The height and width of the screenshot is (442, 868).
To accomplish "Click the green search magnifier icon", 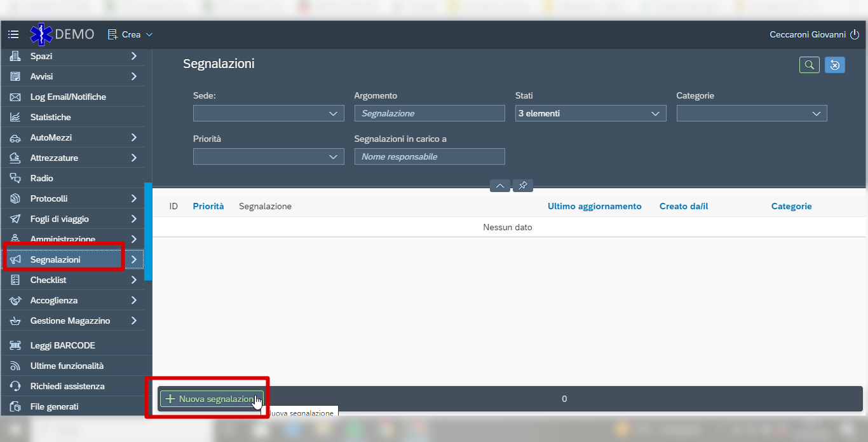I will tap(809, 65).
